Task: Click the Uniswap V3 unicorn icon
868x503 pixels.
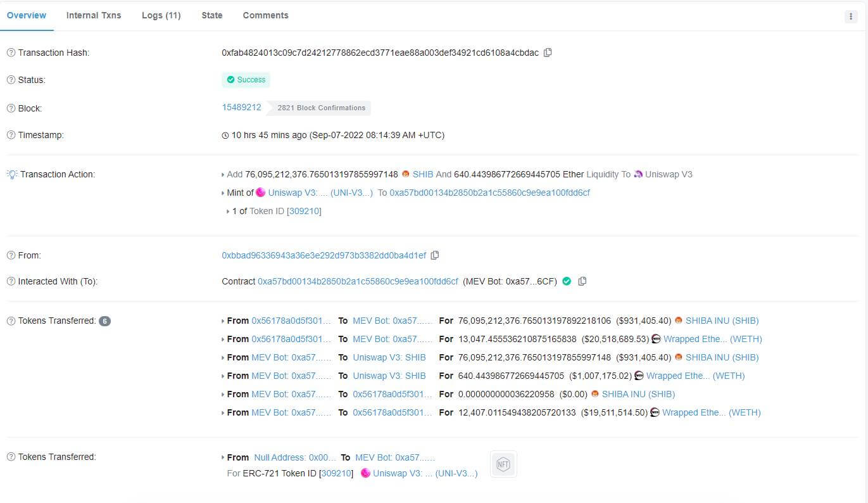Action: (x=638, y=174)
